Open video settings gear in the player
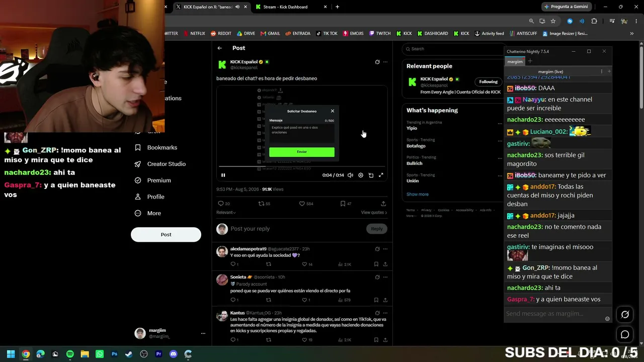 361,175
